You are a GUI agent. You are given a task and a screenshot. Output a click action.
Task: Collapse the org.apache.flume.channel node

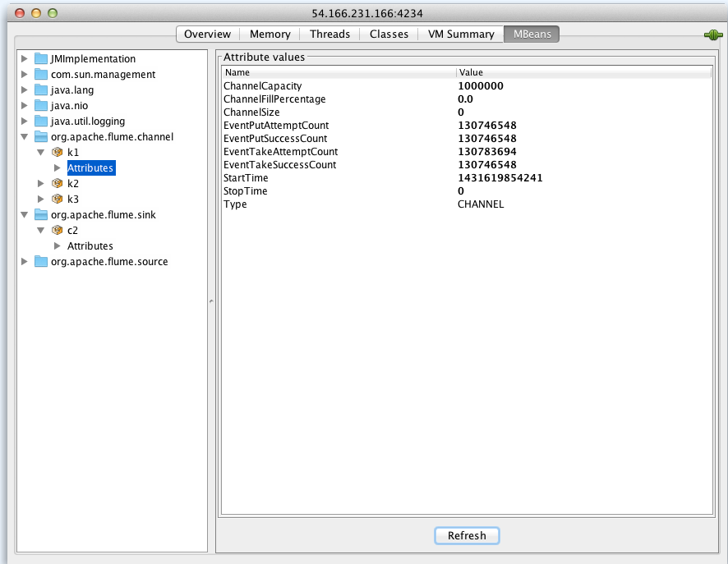pyautogui.click(x=24, y=137)
